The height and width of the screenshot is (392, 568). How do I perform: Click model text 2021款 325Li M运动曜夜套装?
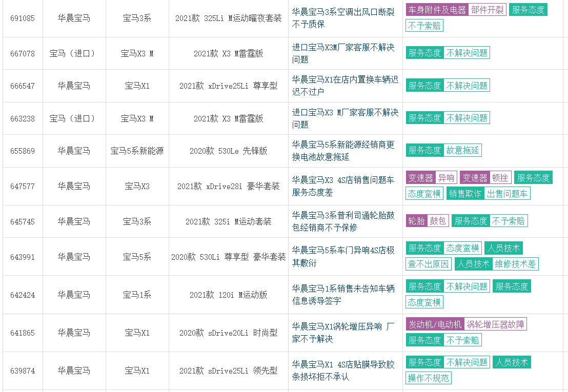228,18
